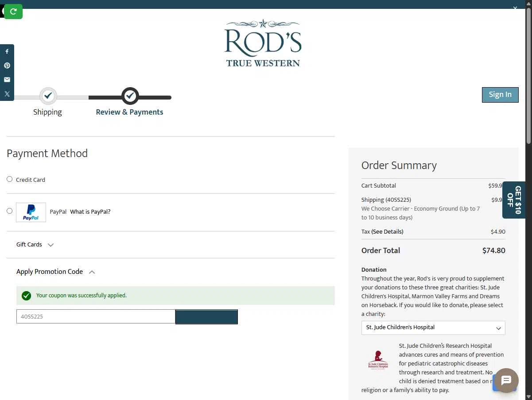Click the Donation heading
Viewport: 532px width, 400px height.
point(374,270)
